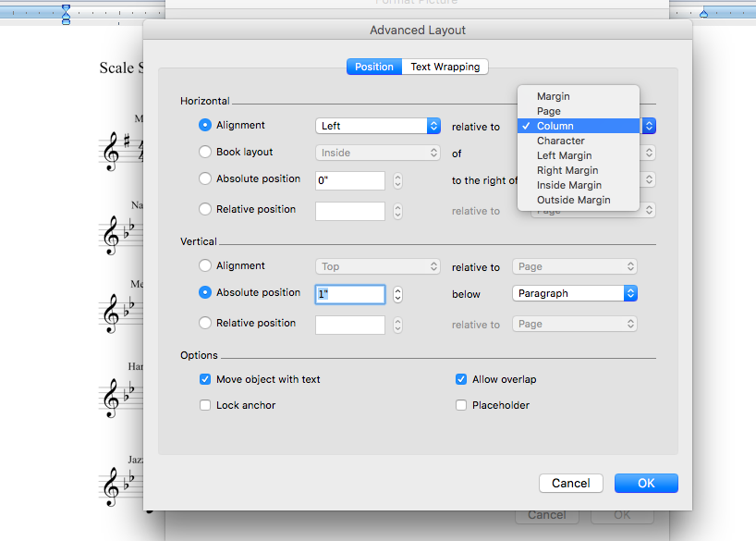756x541 pixels.
Task: Open the horizontal alignment Left dropdown
Action: click(x=378, y=126)
